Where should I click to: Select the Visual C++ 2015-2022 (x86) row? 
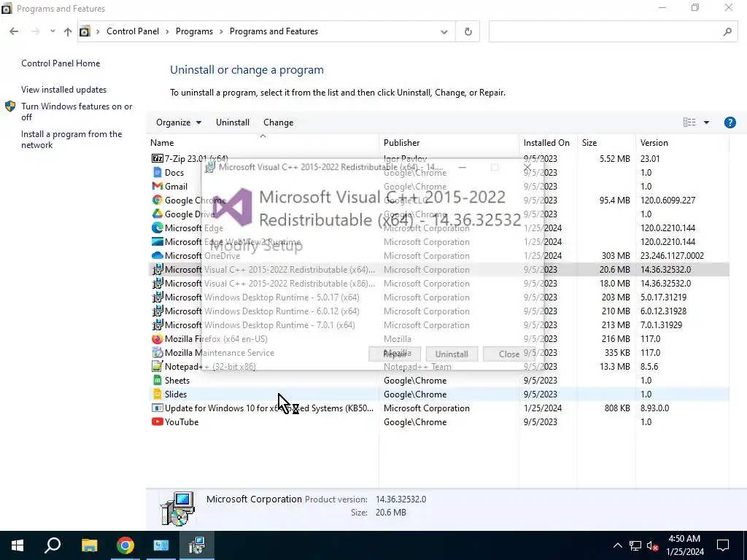438,284
